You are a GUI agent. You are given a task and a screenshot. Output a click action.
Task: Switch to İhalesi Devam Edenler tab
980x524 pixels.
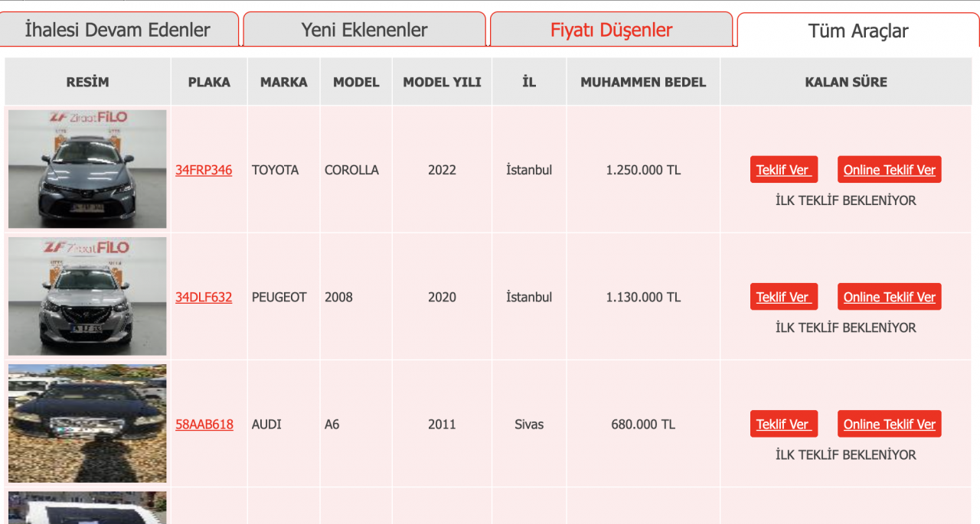click(x=118, y=31)
